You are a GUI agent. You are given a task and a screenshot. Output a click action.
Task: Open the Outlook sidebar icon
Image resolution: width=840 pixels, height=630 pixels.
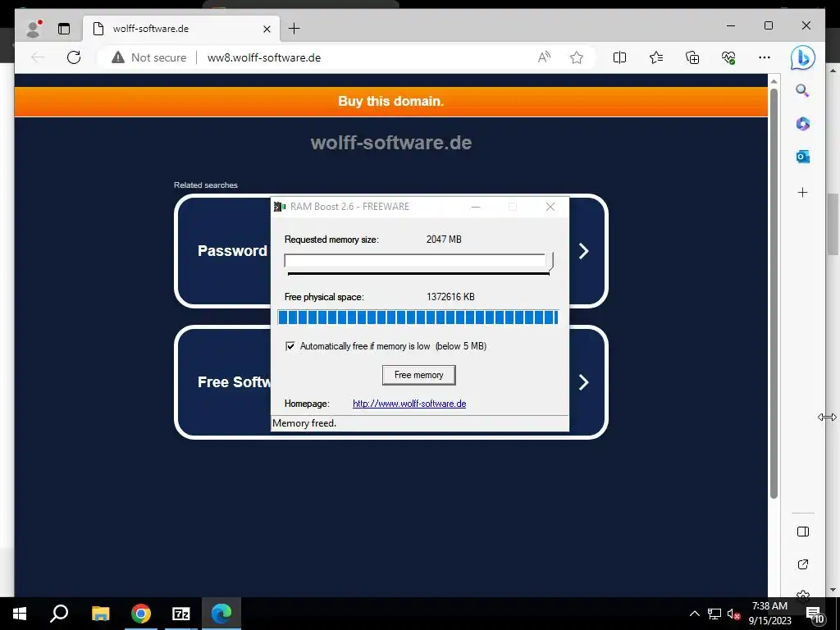[802, 157]
